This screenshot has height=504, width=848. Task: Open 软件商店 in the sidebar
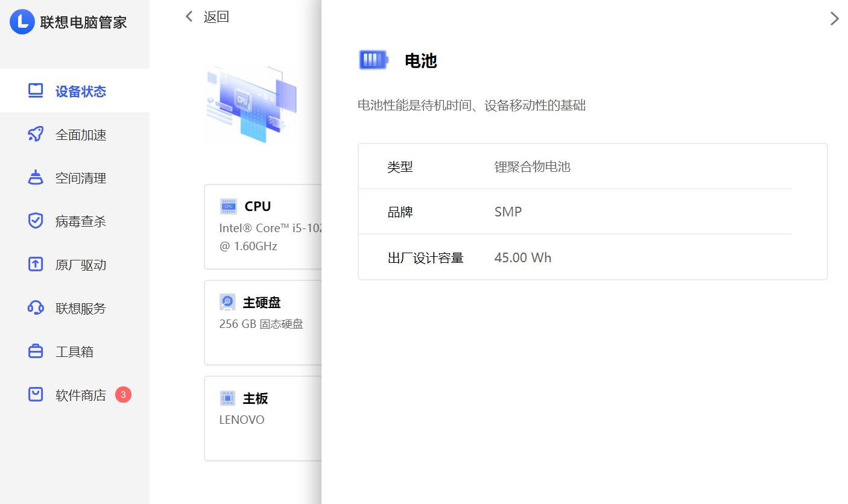click(75, 395)
